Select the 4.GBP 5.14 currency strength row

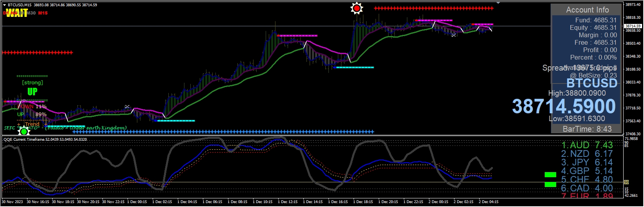point(587,171)
